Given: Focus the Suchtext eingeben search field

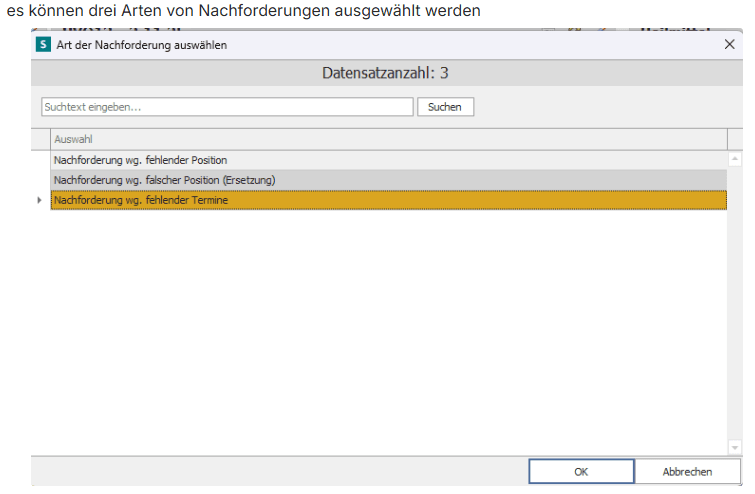Looking at the screenshot, I should [x=227, y=107].
